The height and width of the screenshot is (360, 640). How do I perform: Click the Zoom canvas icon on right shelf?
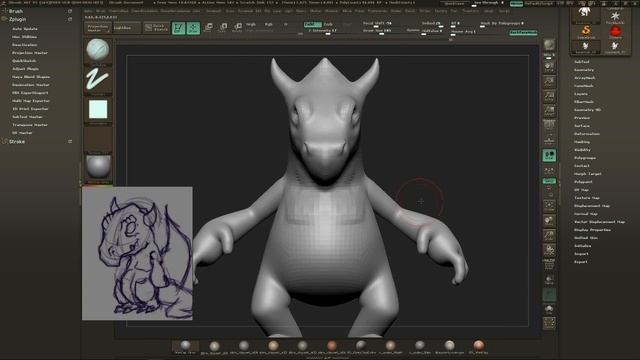tap(549, 81)
